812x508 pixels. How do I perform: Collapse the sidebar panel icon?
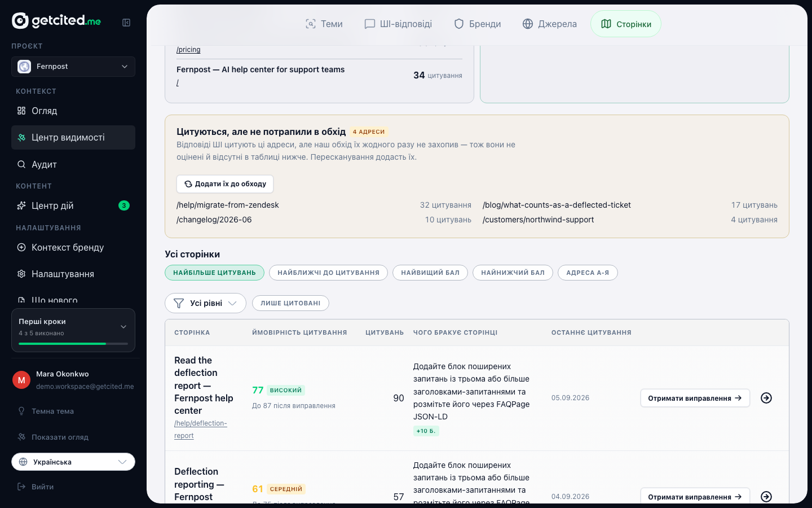coord(126,23)
